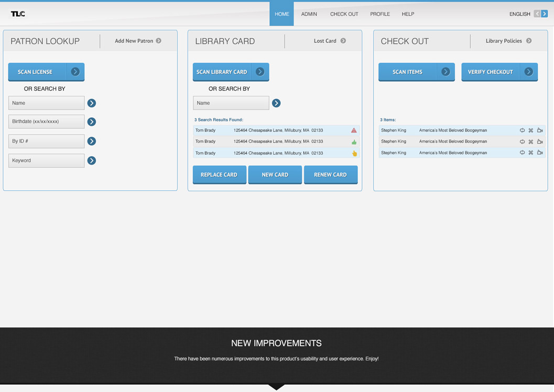Open the Lost Card arrow link
554x392 pixels.
[343, 41]
